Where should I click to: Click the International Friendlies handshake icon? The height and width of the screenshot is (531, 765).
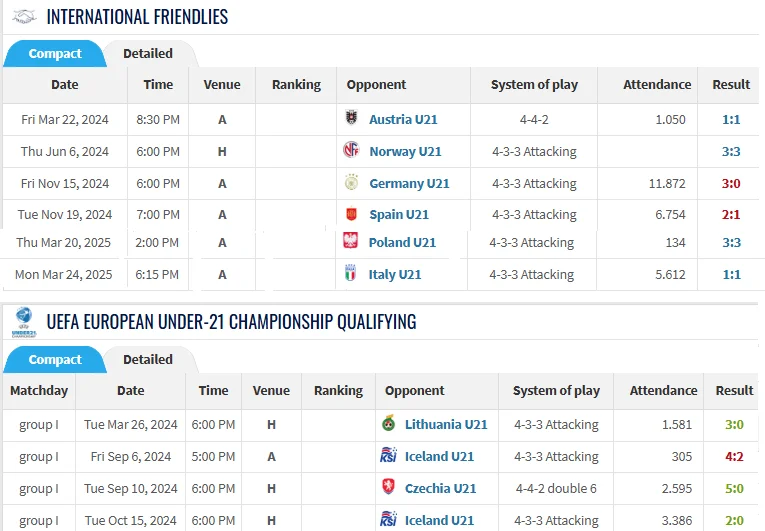[24, 17]
